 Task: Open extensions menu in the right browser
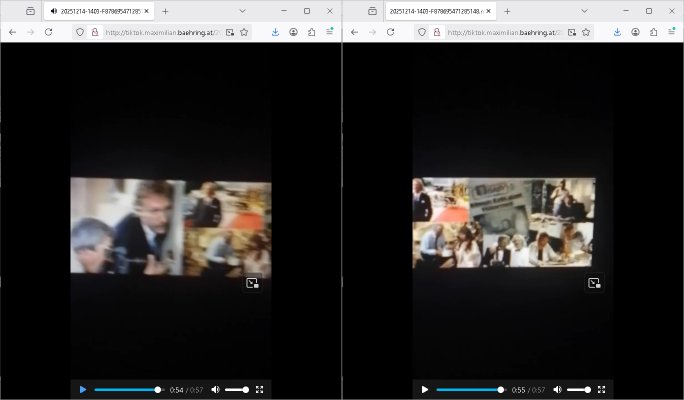click(653, 32)
